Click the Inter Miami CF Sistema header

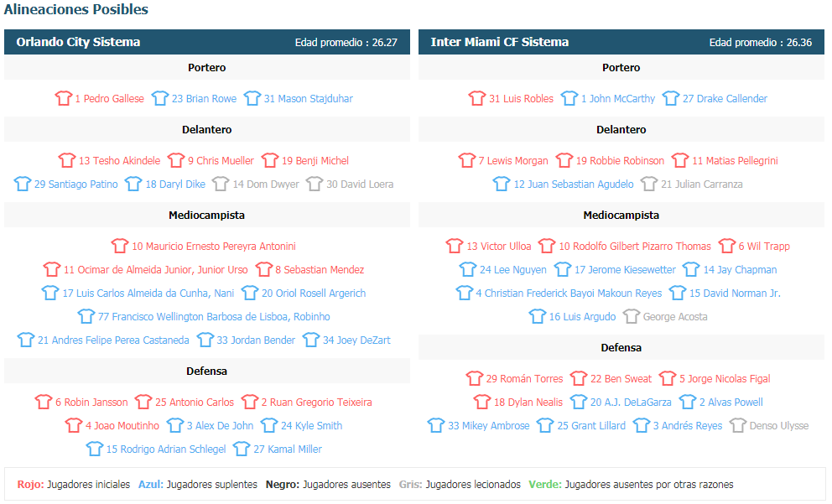click(499, 42)
